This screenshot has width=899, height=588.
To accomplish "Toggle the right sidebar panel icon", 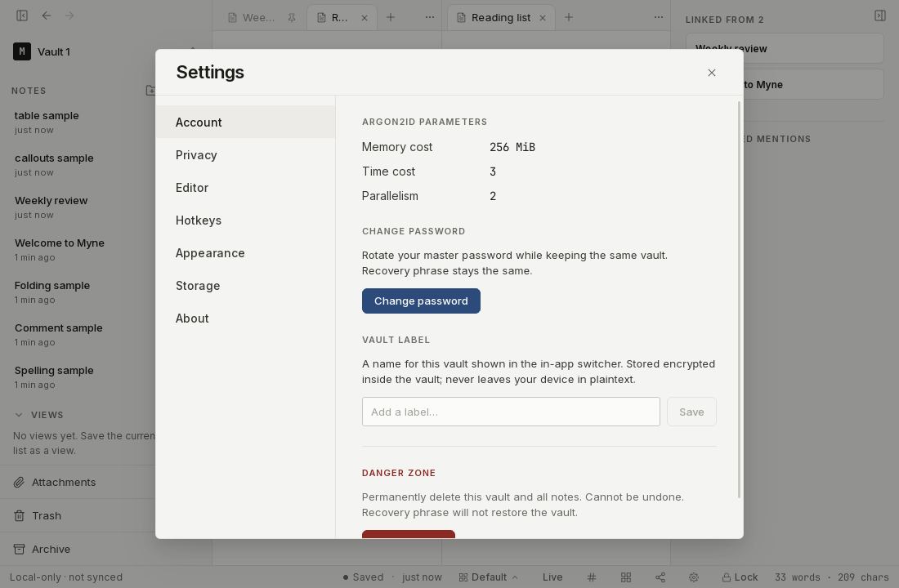I will point(880,16).
